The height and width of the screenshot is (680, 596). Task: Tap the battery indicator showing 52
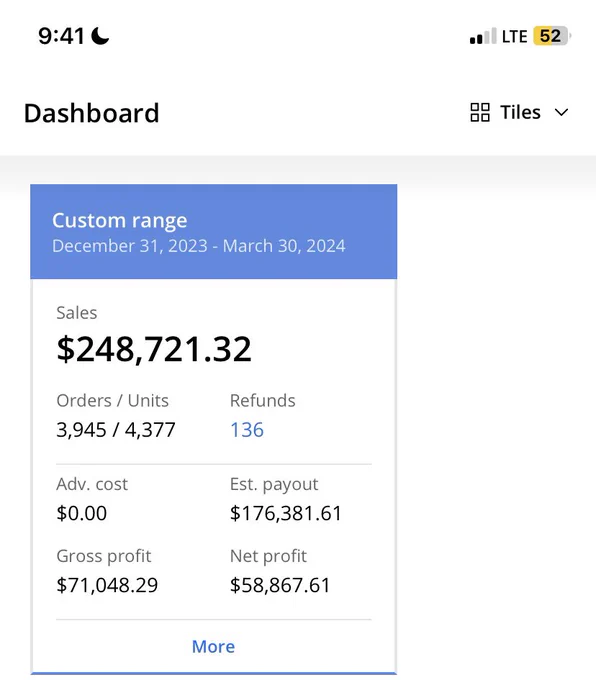tap(552, 36)
